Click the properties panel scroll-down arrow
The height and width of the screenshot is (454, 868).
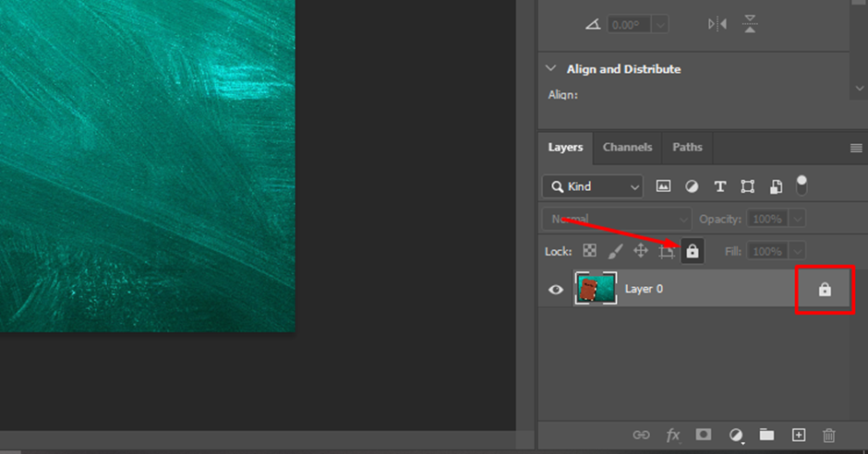click(859, 89)
